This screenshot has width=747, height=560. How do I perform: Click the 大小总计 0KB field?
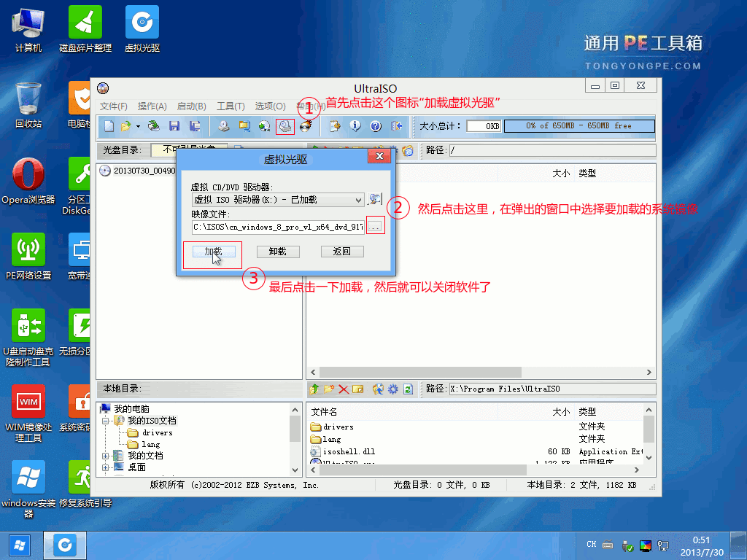click(484, 125)
